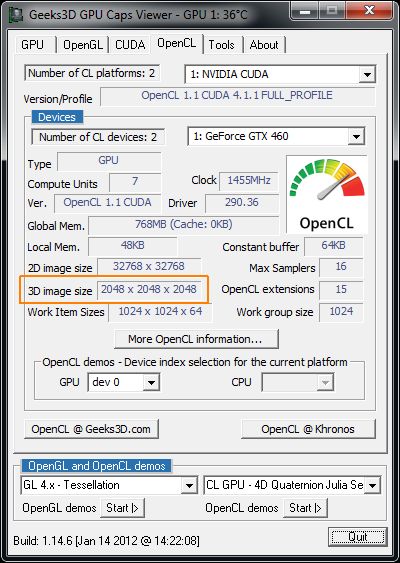The image size is (400, 563).
Task: Click More OpenCL information button
Action: point(196,339)
